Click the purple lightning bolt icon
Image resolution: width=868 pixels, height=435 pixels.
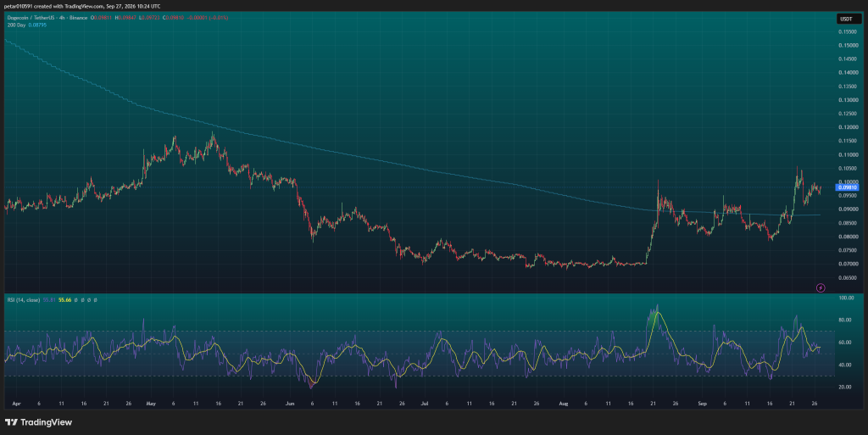[821, 287]
